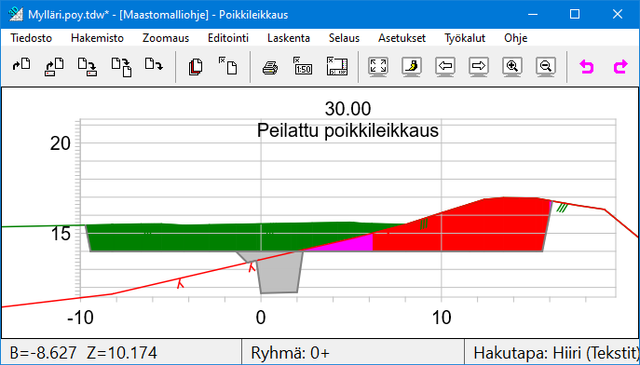Image resolution: width=640 pixels, height=365 pixels.
Task: Click the open file icon with curved arrow
Action: point(21,66)
